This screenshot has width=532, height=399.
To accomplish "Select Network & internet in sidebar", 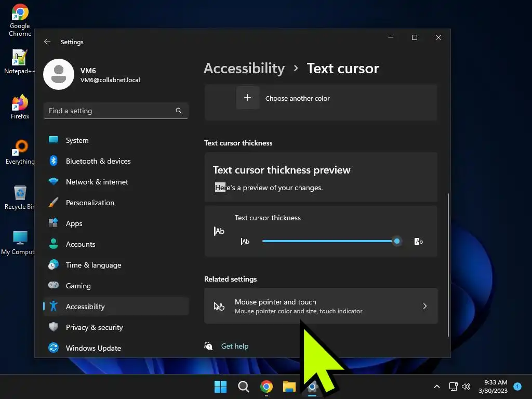I will (x=116, y=182).
